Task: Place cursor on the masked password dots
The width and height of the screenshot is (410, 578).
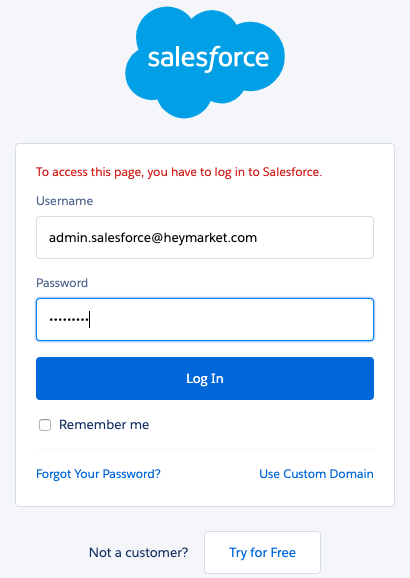Action: click(69, 320)
